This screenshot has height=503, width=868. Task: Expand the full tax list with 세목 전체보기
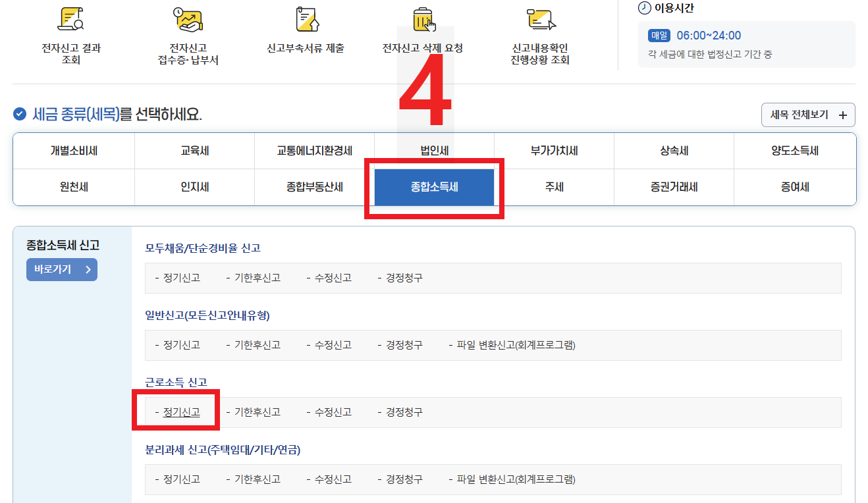808,115
